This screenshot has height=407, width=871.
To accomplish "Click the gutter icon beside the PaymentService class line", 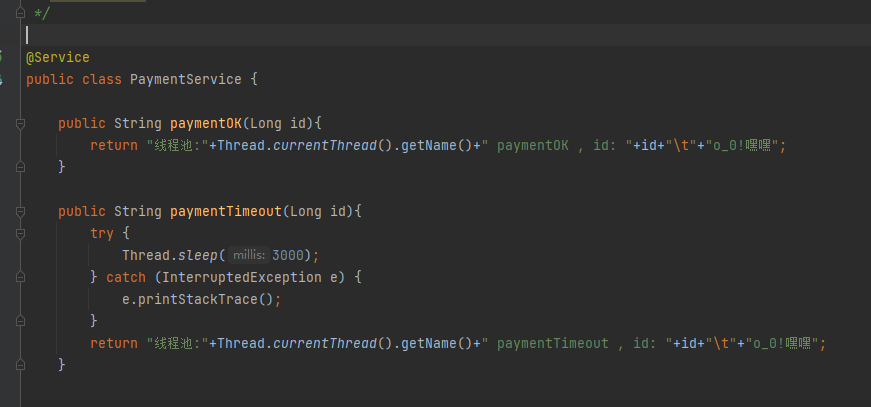I will pyautogui.click(x=3, y=79).
